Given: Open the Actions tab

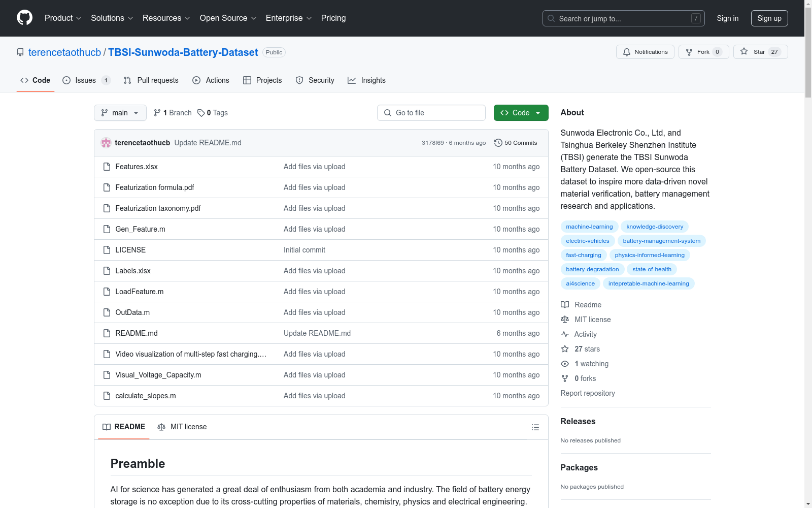Looking at the screenshot, I should click(211, 80).
